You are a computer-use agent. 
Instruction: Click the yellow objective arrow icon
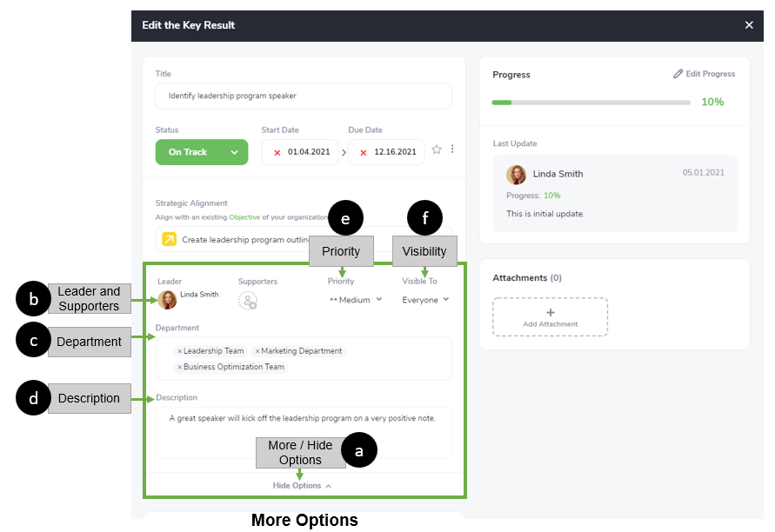(169, 239)
